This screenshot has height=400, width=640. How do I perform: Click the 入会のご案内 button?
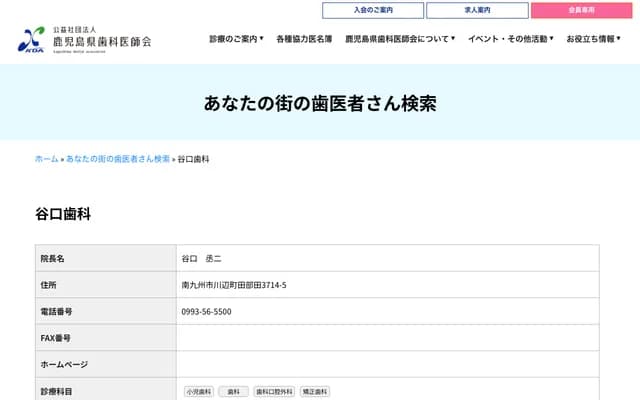(x=373, y=10)
